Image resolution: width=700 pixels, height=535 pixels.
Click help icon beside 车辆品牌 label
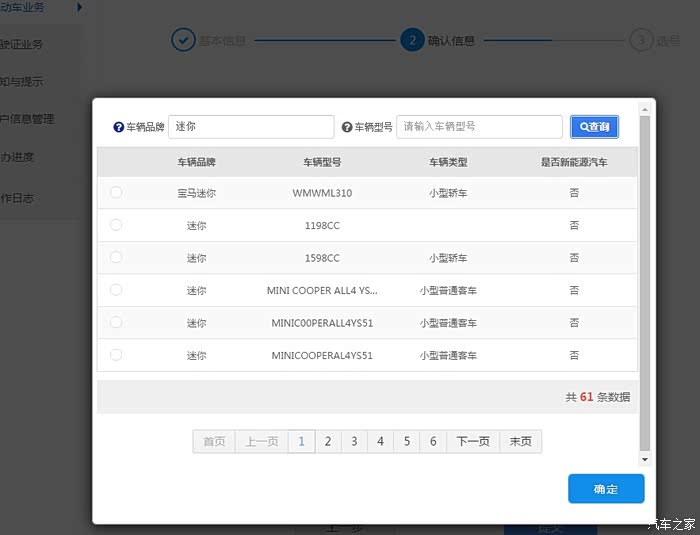point(119,128)
